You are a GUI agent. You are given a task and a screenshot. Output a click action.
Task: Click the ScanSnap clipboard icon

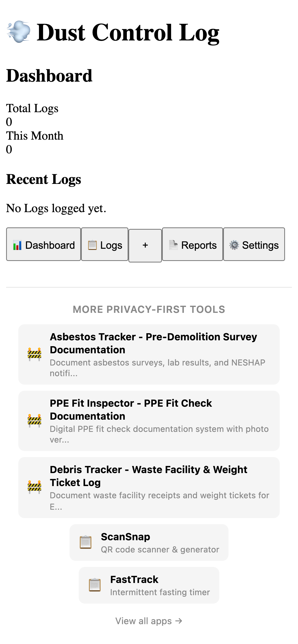tap(86, 542)
